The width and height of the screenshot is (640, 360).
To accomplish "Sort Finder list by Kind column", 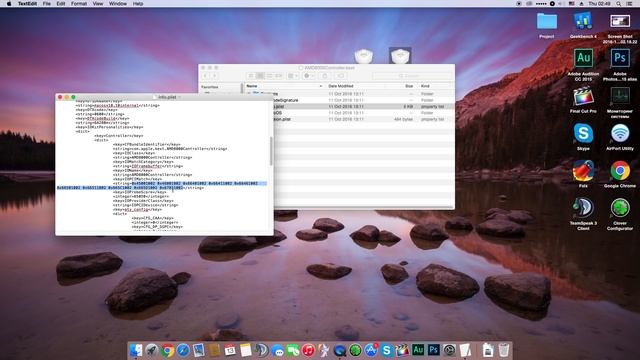I will (x=436, y=86).
